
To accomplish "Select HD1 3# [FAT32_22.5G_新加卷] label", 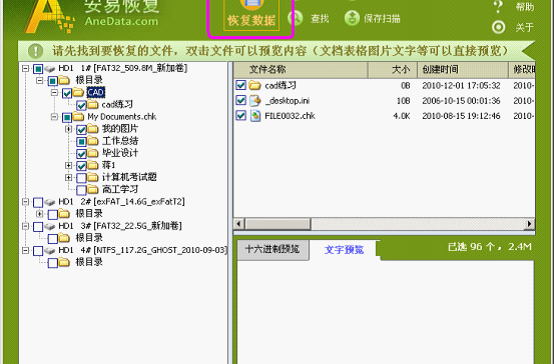I will [x=120, y=226].
